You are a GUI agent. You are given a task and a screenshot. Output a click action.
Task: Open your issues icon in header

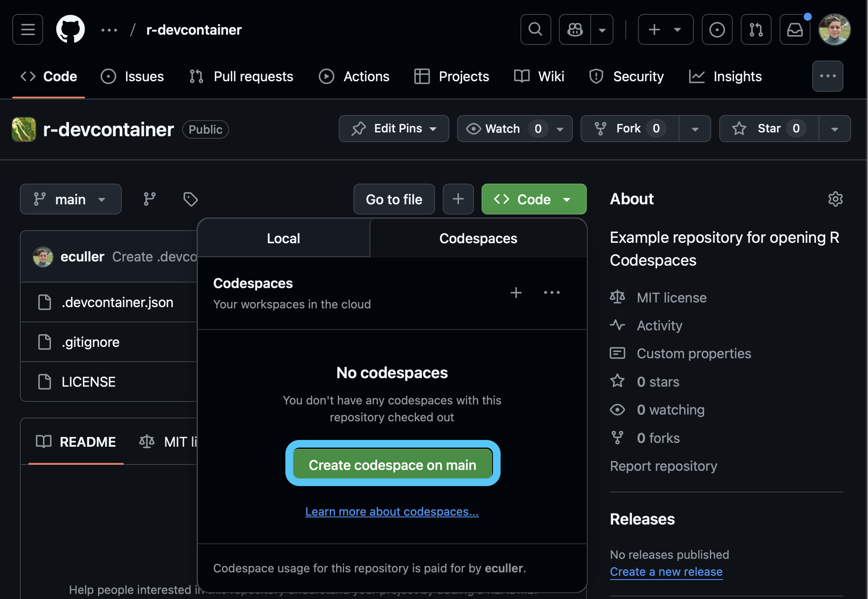coord(717,30)
